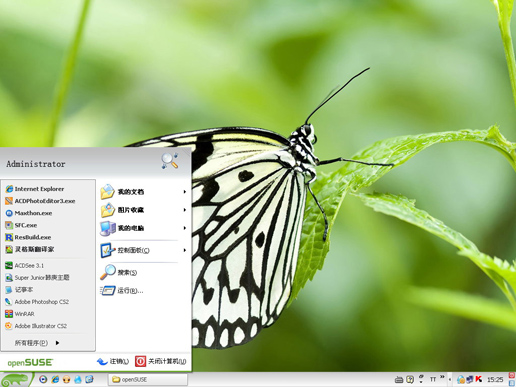Click the blue figure quick launch icon
Viewport: 516px width, 387px height.
tap(78, 379)
